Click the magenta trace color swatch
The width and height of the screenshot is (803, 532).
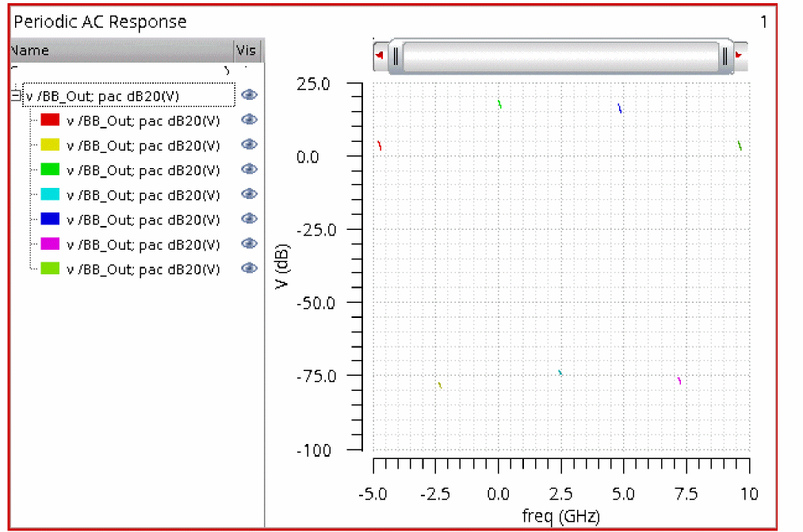point(50,244)
